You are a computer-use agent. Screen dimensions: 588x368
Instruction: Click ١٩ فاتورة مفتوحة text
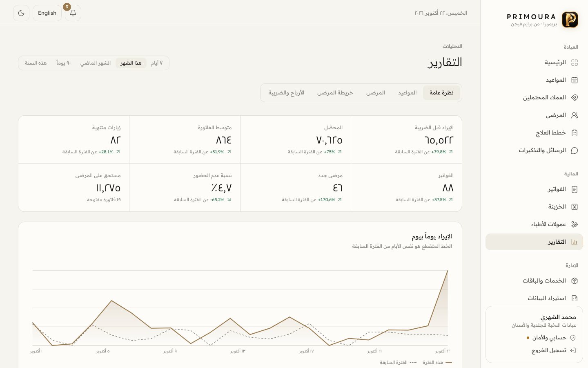104,200
